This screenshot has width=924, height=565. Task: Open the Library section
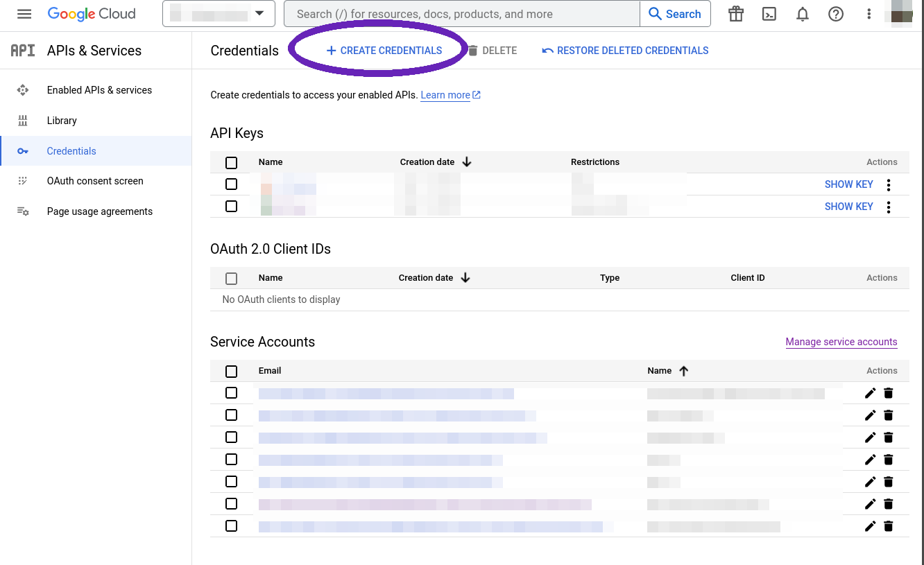click(x=62, y=120)
